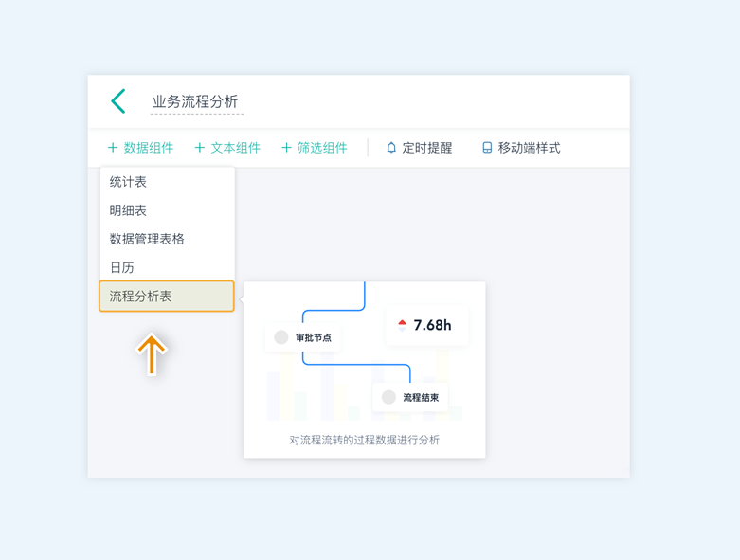Click the bell icon for 定时提醒
This screenshot has height=560, width=740.
click(391, 148)
